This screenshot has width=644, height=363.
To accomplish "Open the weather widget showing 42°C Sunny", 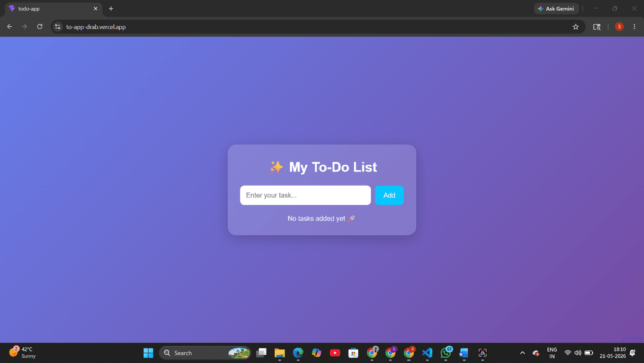I will coord(23,353).
